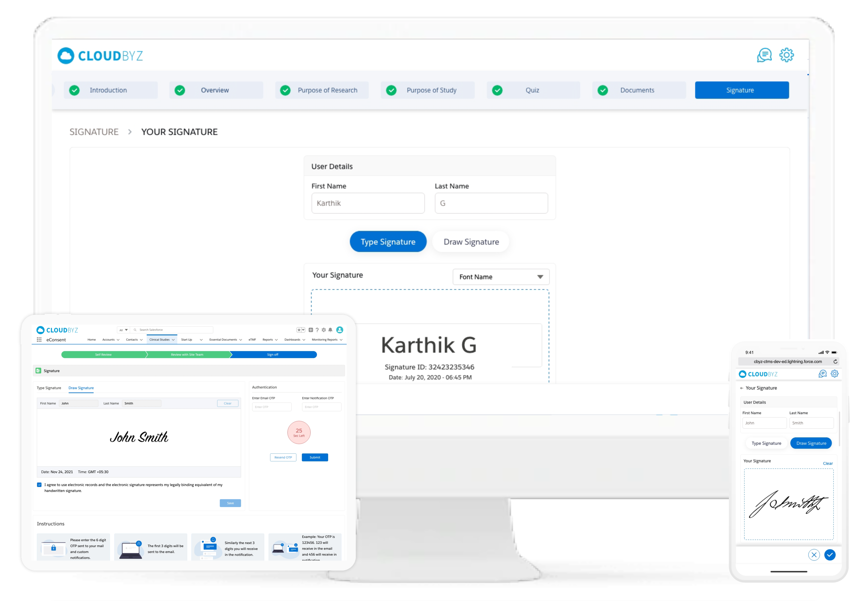Click the notifications bell in Salesforce header
This screenshot has width=868, height=601.
point(330,330)
